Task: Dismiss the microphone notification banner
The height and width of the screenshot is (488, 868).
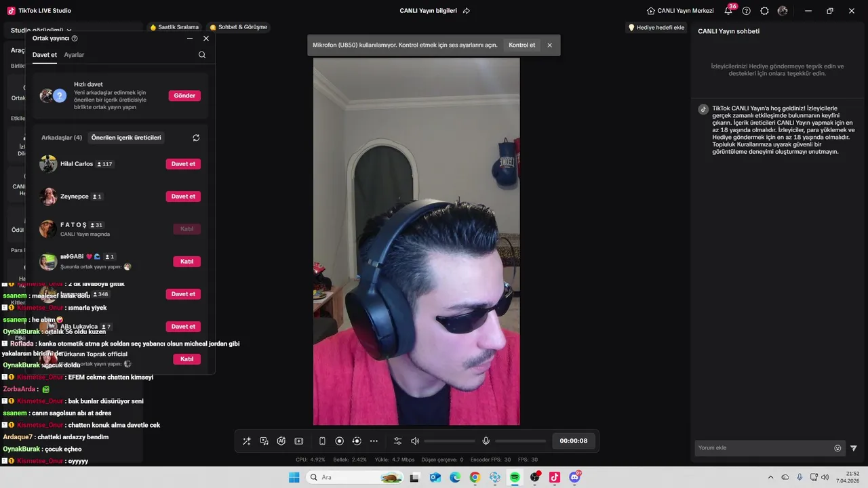Action: [x=550, y=45]
